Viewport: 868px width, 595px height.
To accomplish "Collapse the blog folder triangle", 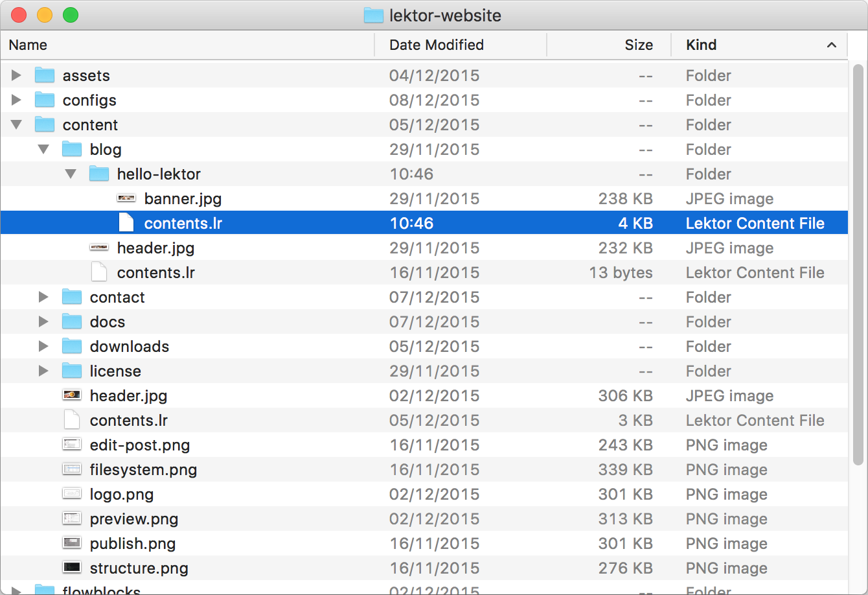I will pyautogui.click(x=43, y=149).
